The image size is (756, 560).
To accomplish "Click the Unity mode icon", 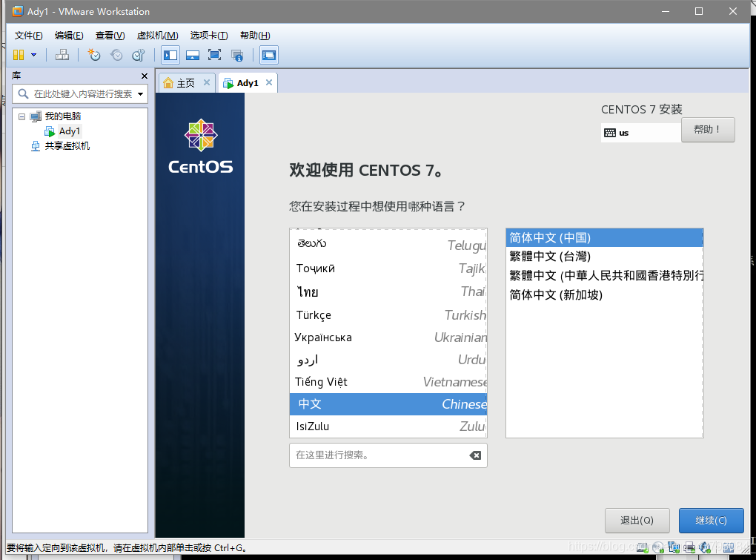I will pyautogui.click(x=236, y=56).
